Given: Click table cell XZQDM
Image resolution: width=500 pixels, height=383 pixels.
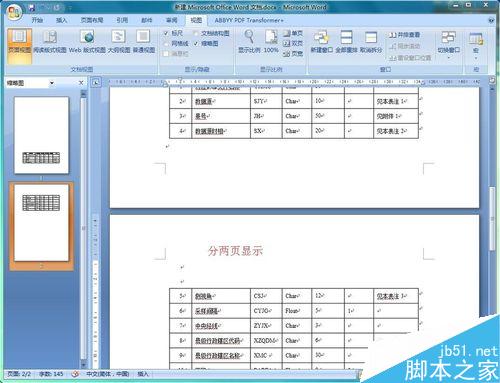Looking at the screenshot, I should 266,341.
